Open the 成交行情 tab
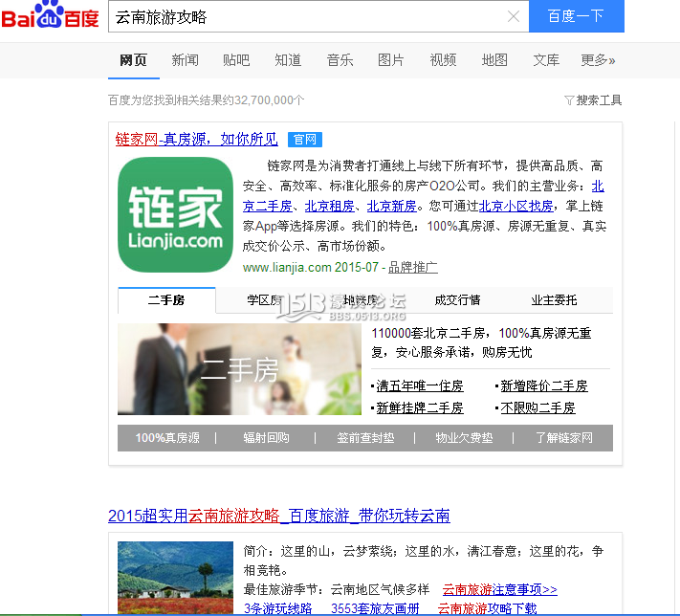680x616 pixels. pyautogui.click(x=457, y=300)
